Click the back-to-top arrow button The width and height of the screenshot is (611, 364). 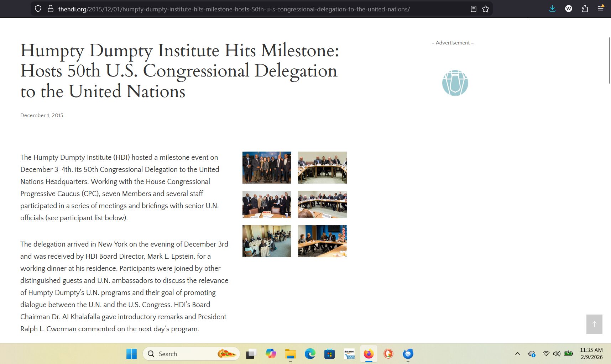594,324
